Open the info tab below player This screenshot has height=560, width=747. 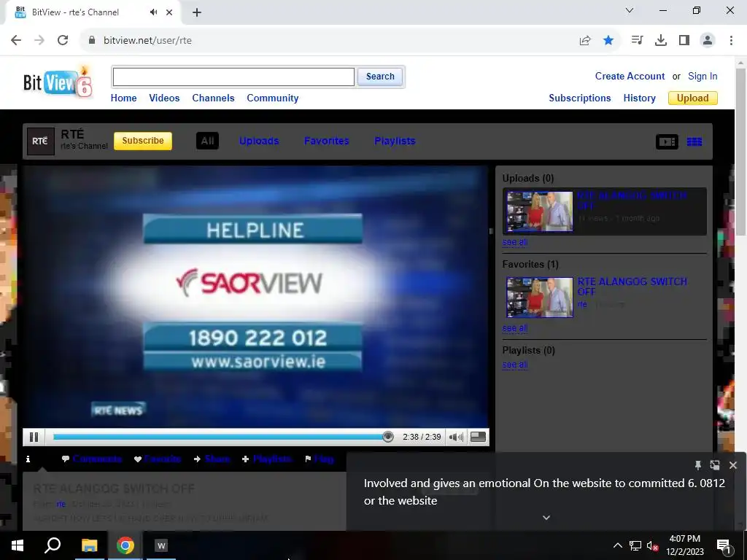pos(28,459)
